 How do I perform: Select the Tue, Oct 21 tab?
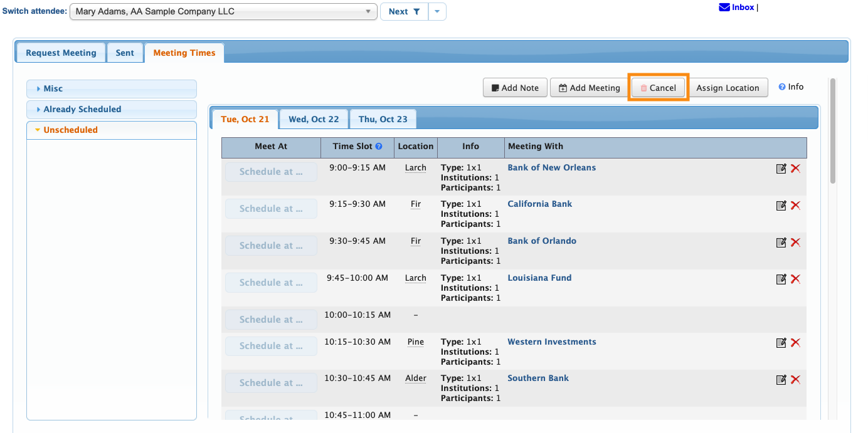coord(245,119)
